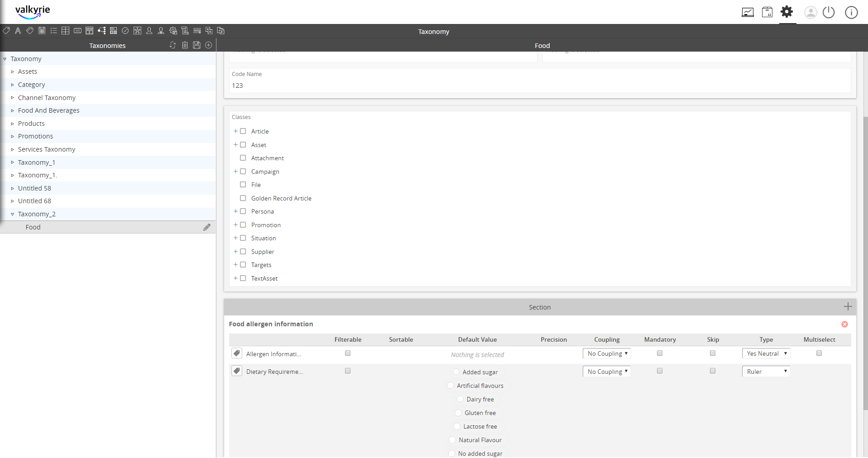Click the network diagram toolbar icon
The image size is (868, 458).
coord(137,31)
